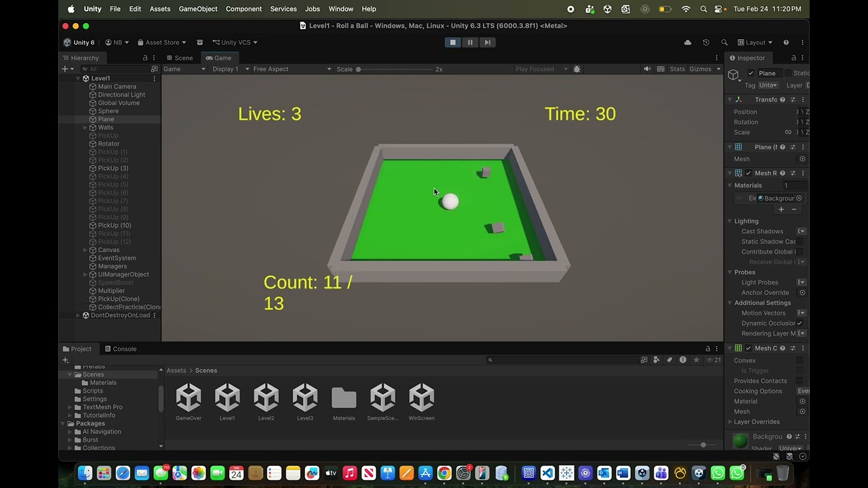Toggle the Hierarchy panel lock icon

point(144,58)
